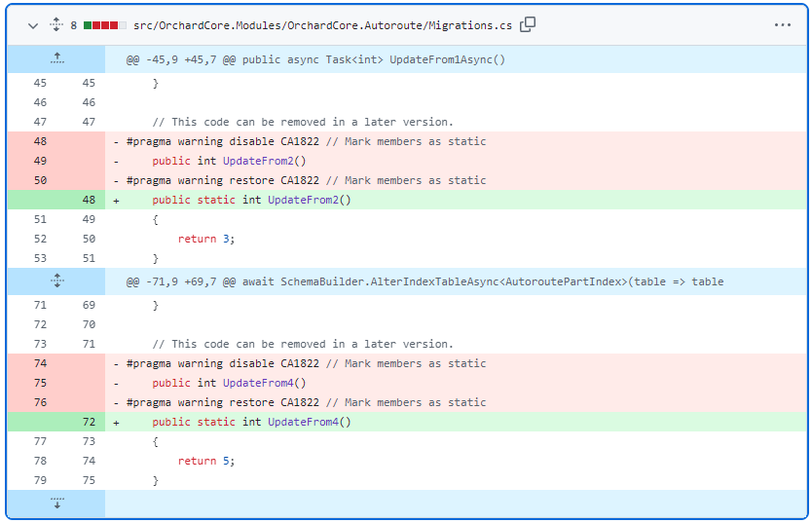The image size is (812, 523).
Task: Click new line number 48 on added line
Action: pyautogui.click(x=89, y=200)
